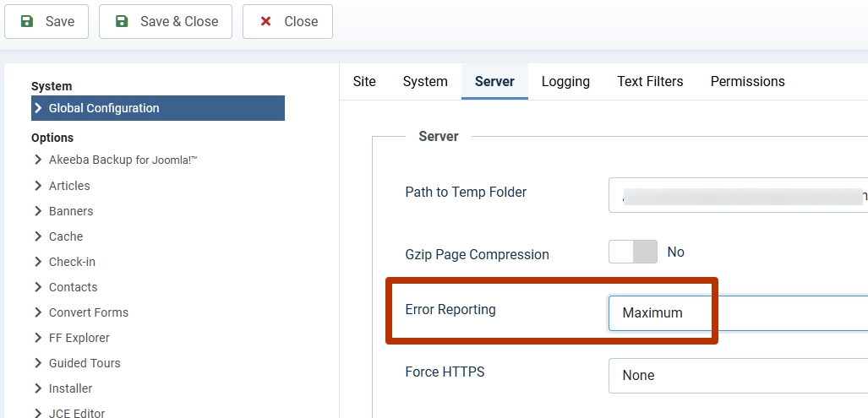Switch to the Text Filters tab
The image size is (868, 418).
650,82
